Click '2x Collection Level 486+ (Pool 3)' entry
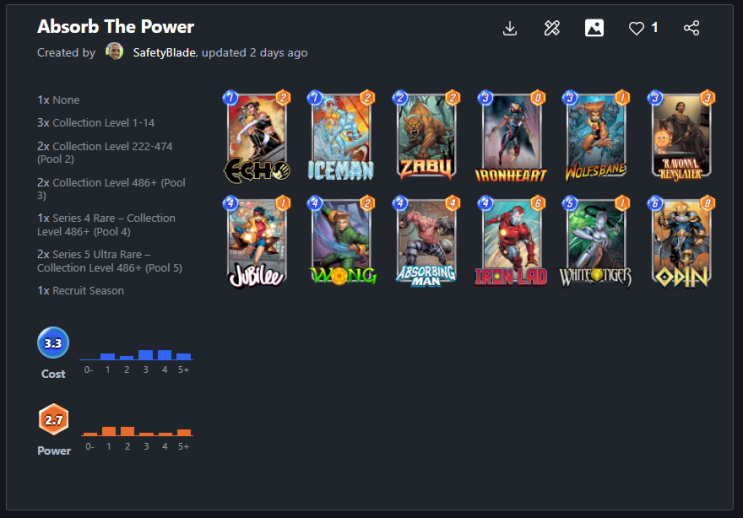 coord(111,189)
